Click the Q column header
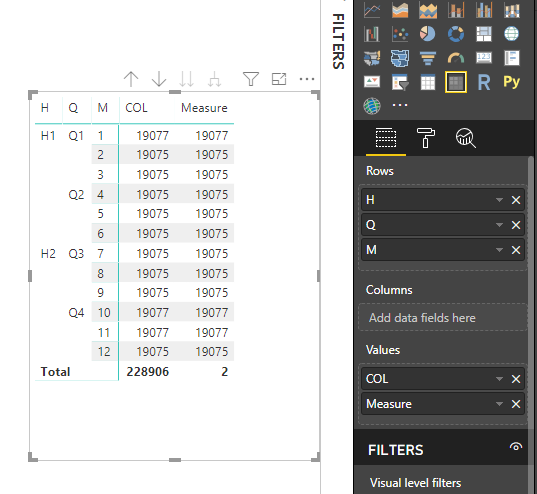The image size is (537, 494). pos(73,108)
